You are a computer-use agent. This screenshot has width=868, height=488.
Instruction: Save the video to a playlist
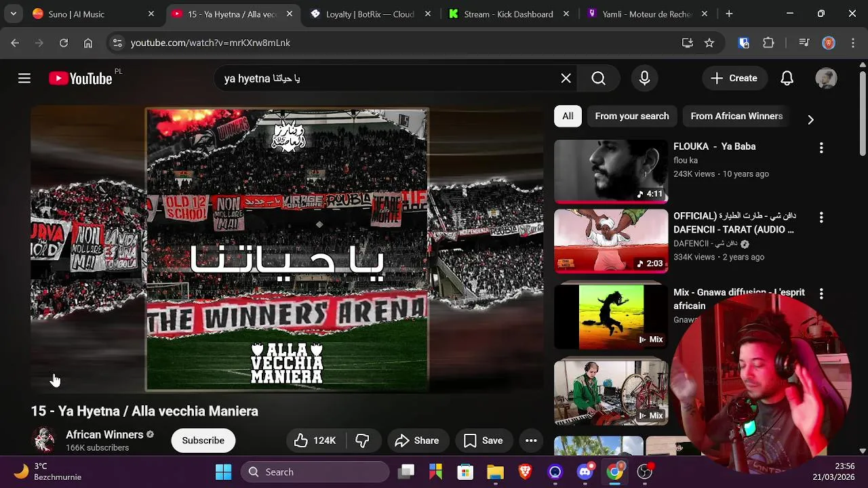[x=484, y=441]
